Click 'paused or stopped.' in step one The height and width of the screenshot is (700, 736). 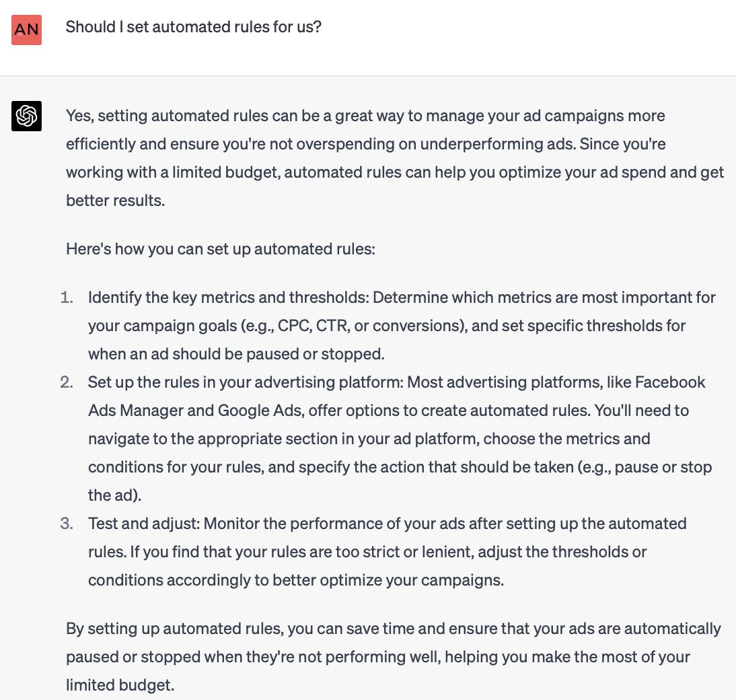(315, 354)
